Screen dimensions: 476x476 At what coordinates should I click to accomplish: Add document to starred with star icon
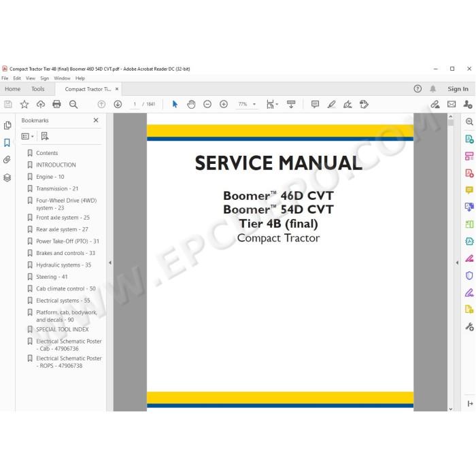(x=24, y=105)
